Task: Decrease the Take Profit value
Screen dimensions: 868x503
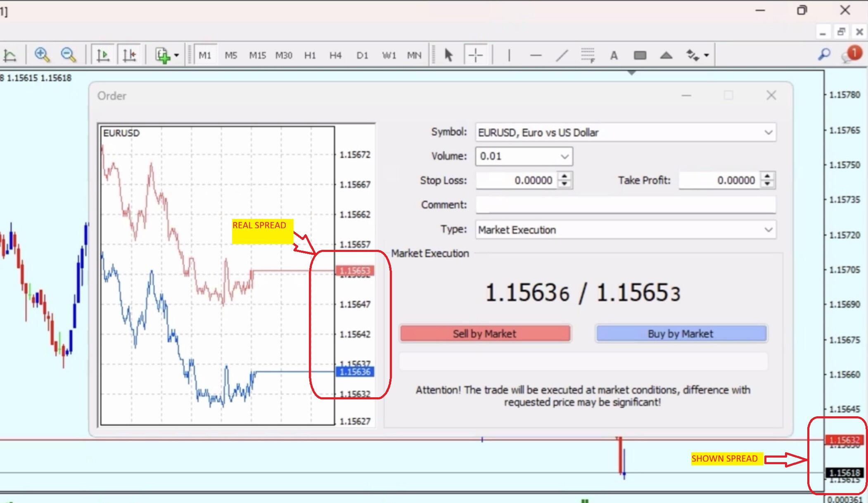Action: (x=767, y=184)
